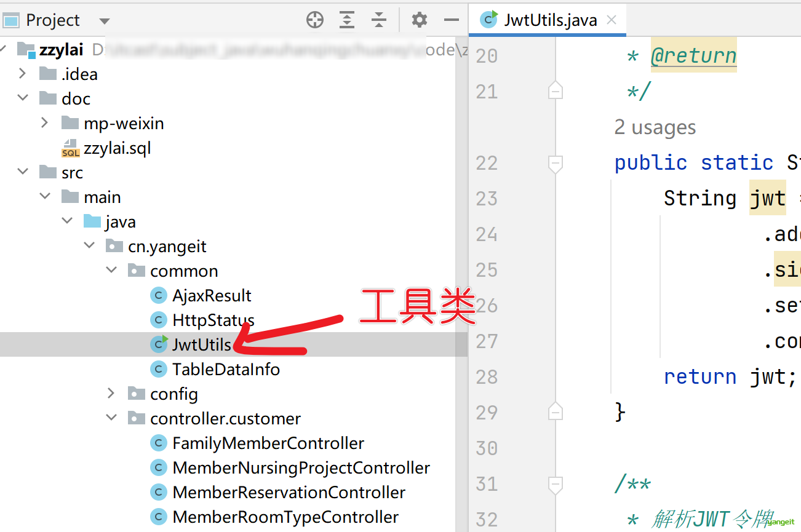Screen dimensions: 801x532
Task: Click the src folder icon
Action: 48,172
